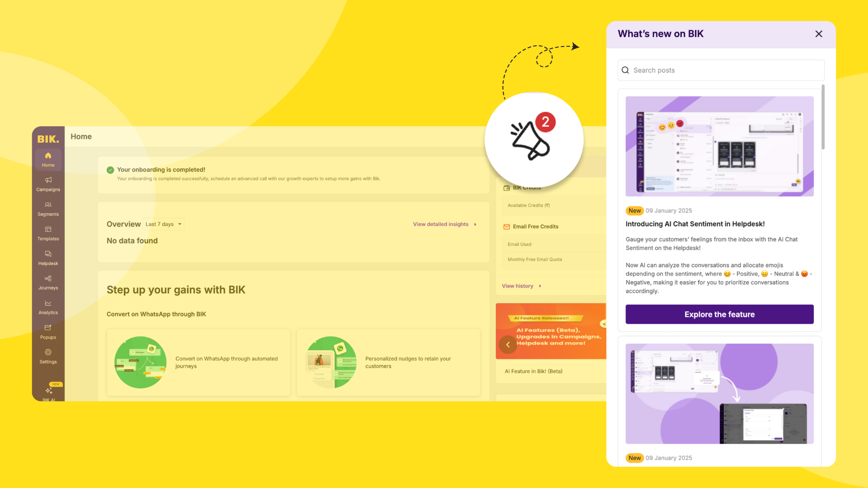Open Settings from sidebar icon

(48, 356)
